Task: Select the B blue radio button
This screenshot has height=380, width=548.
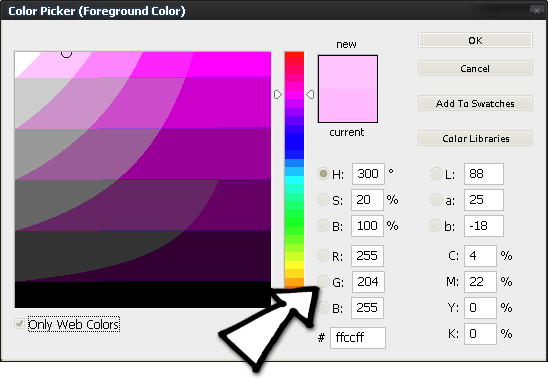Action: [x=323, y=308]
